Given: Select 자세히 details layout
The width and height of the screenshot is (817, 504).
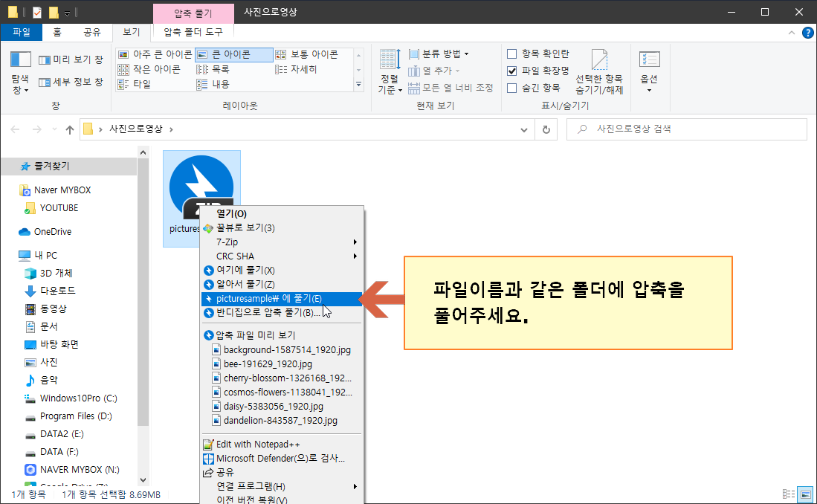Looking at the screenshot, I should 296,69.
